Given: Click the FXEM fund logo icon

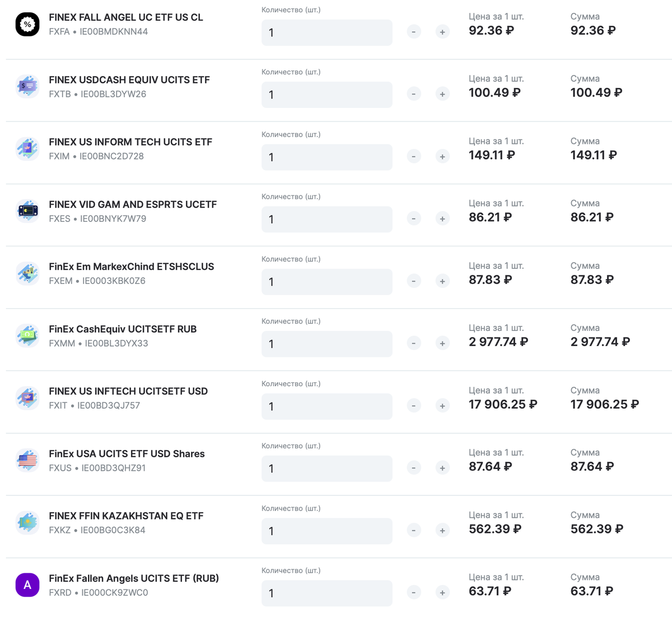Looking at the screenshot, I should pyautogui.click(x=27, y=274).
